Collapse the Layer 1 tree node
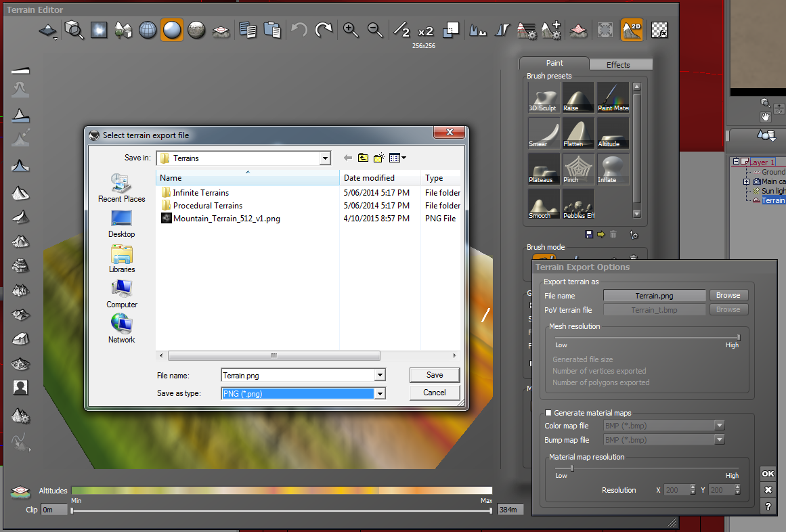The width and height of the screenshot is (786, 532). 736,161
